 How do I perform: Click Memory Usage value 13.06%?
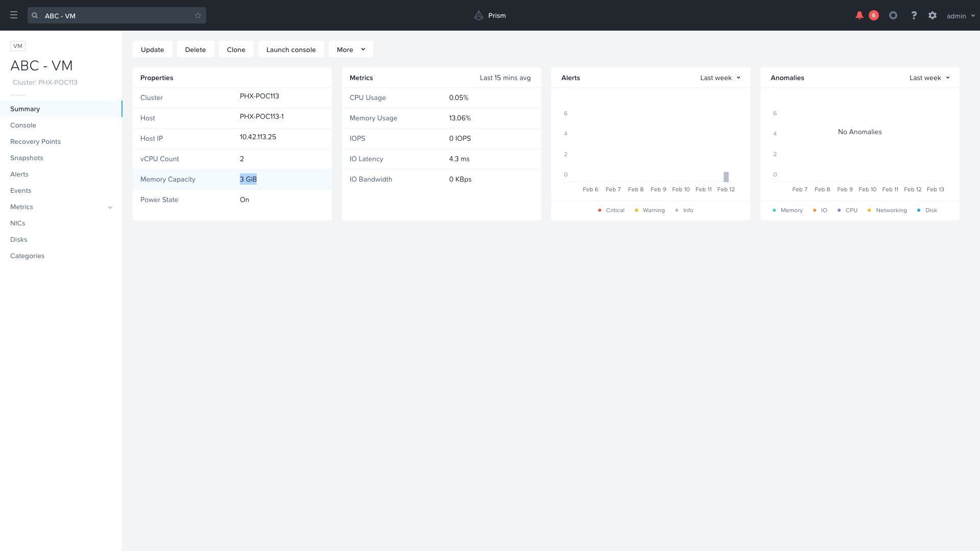(460, 118)
